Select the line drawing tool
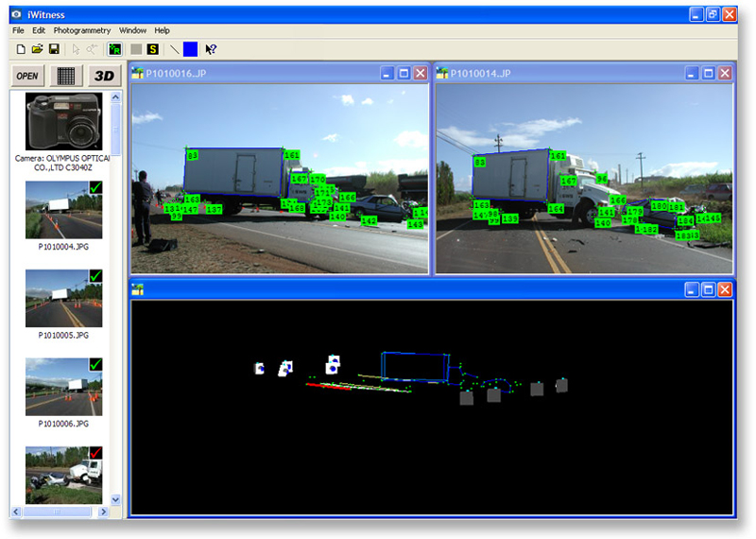Image resolution: width=756 pixels, height=539 pixels. (x=175, y=49)
